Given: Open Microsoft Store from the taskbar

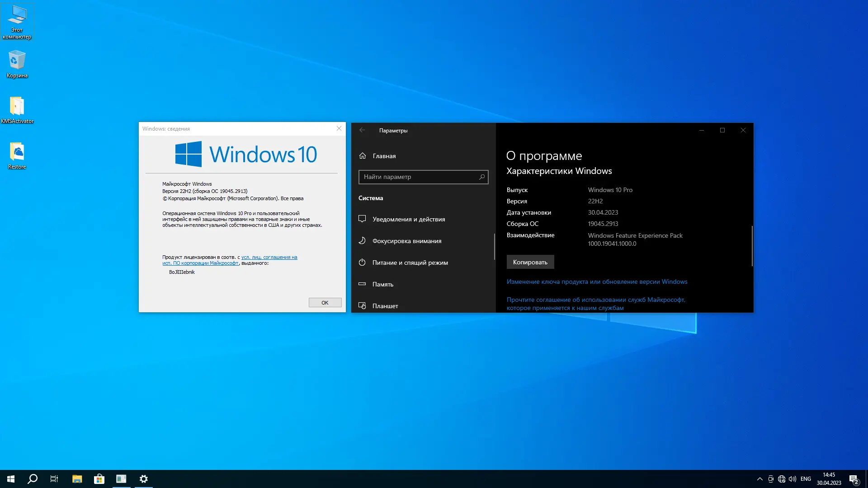Looking at the screenshot, I should [99, 479].
